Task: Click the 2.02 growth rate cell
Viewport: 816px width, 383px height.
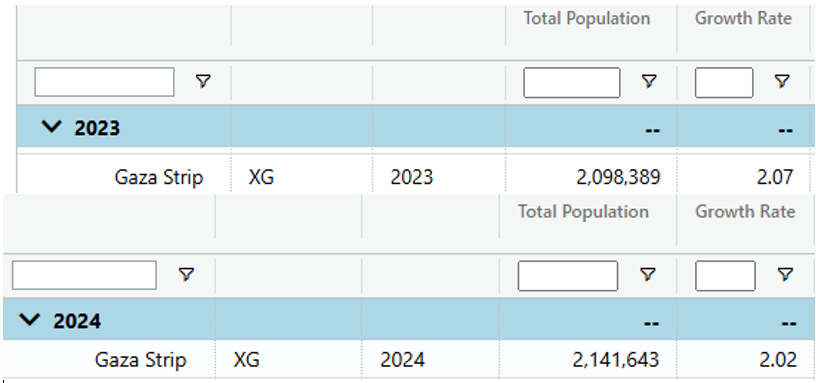Action: (777, 360)
